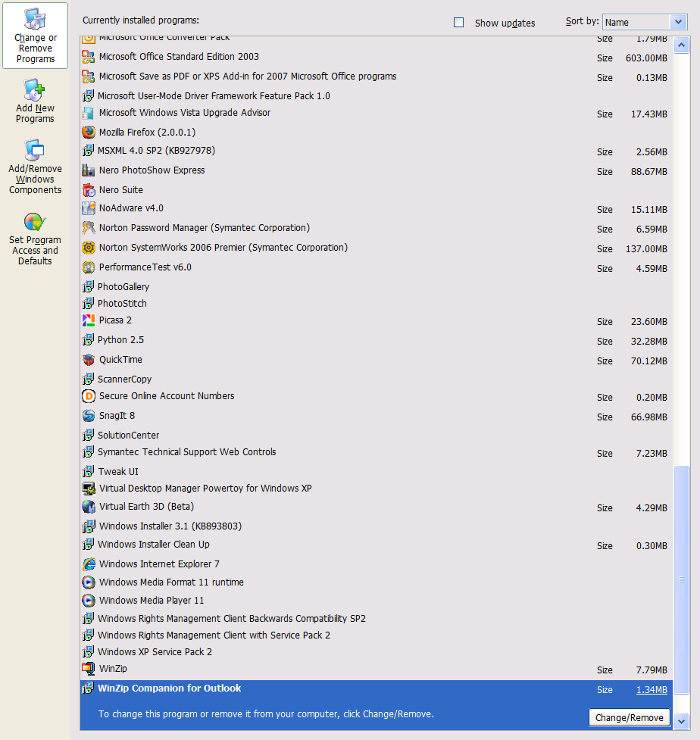Select the Tweak UI entry
700x740 pixels.
[x=377, y=471]
